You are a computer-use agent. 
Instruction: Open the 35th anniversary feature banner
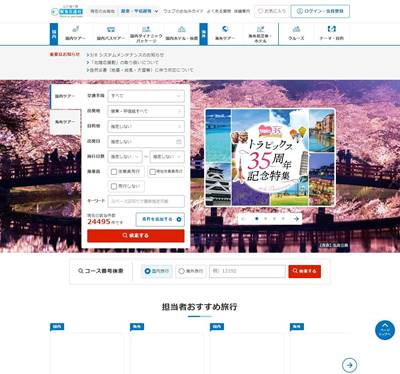270,158
